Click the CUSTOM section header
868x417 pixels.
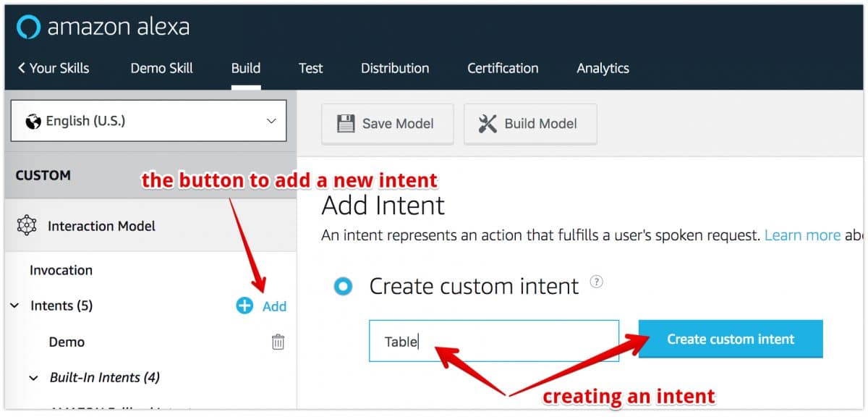(x=43, y=175)
